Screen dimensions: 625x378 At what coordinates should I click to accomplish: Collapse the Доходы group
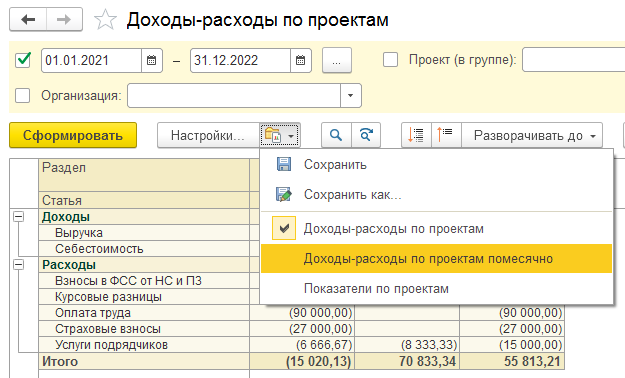tap(18, 217)
